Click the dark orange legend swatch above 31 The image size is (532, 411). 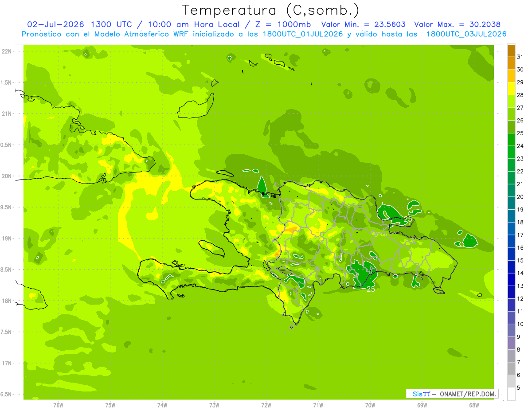click(x=511, y=51)
